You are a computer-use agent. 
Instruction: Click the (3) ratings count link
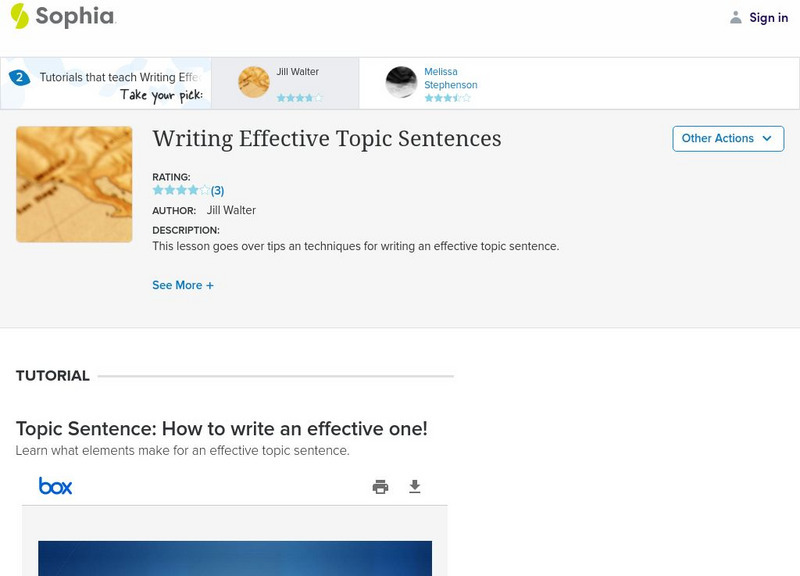point(217,190)
